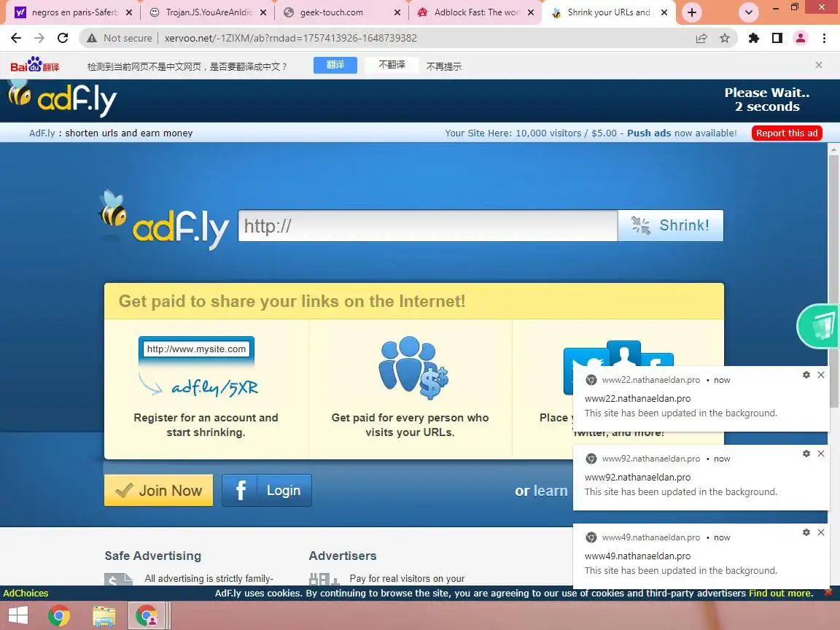This screenshot has width=840, height=630.
Task: Click the Baidu translate logo
Action: coord(35,65)
